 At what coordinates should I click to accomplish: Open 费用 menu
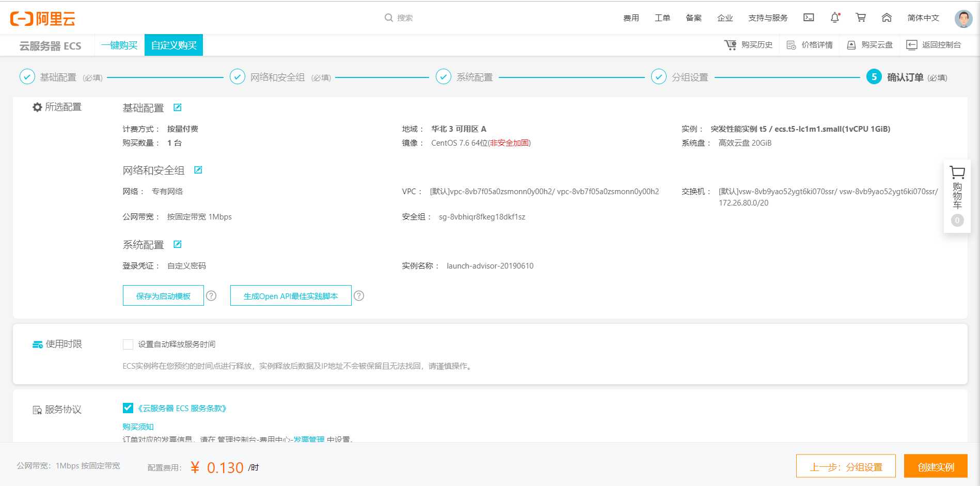coord(631,18)
